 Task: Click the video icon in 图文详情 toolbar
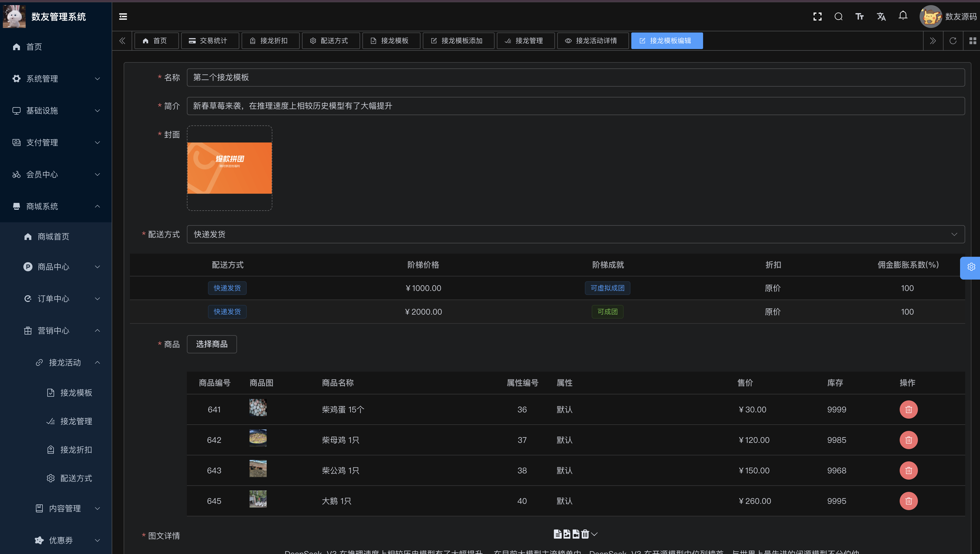pos(576,534)
